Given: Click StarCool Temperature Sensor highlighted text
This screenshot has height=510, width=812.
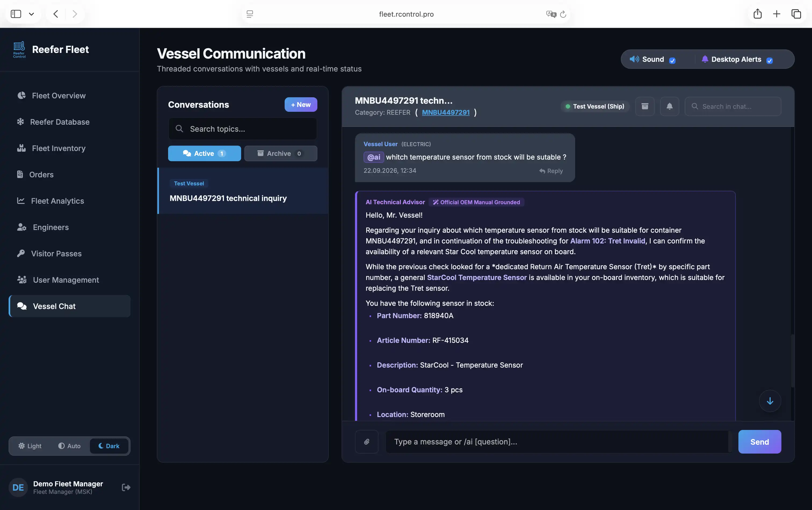Looking at the screenshot, I should 477,277.
